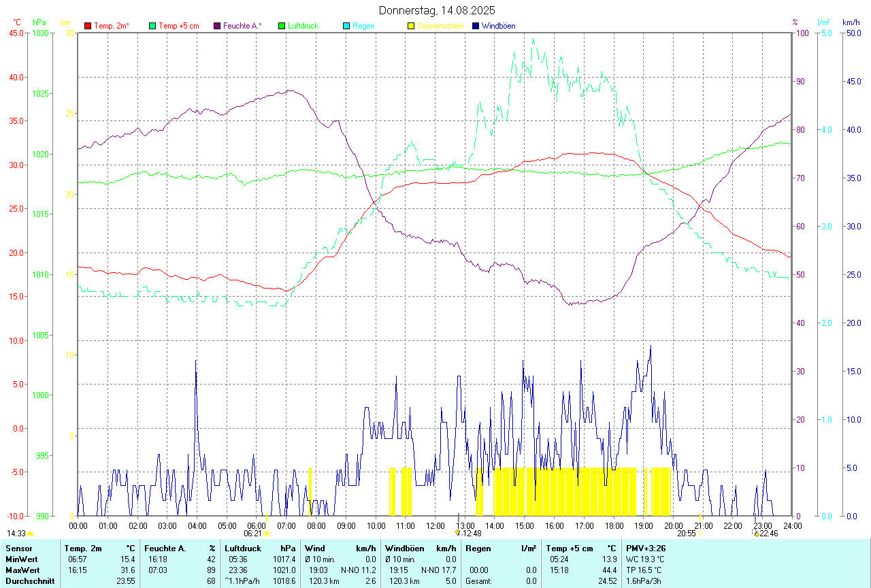Click the 20:55 sunset time label
871x588 pixels.
click(x=686, y=534)
